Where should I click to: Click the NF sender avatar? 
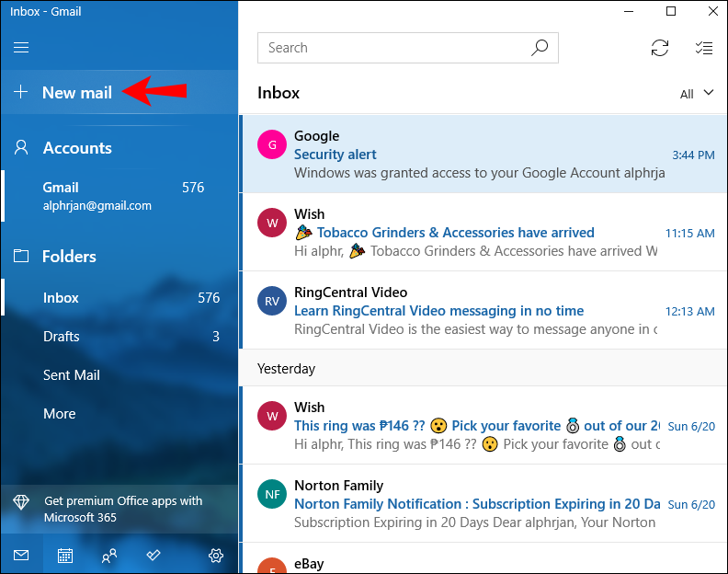pyautogui.click(x=272, y=494)
